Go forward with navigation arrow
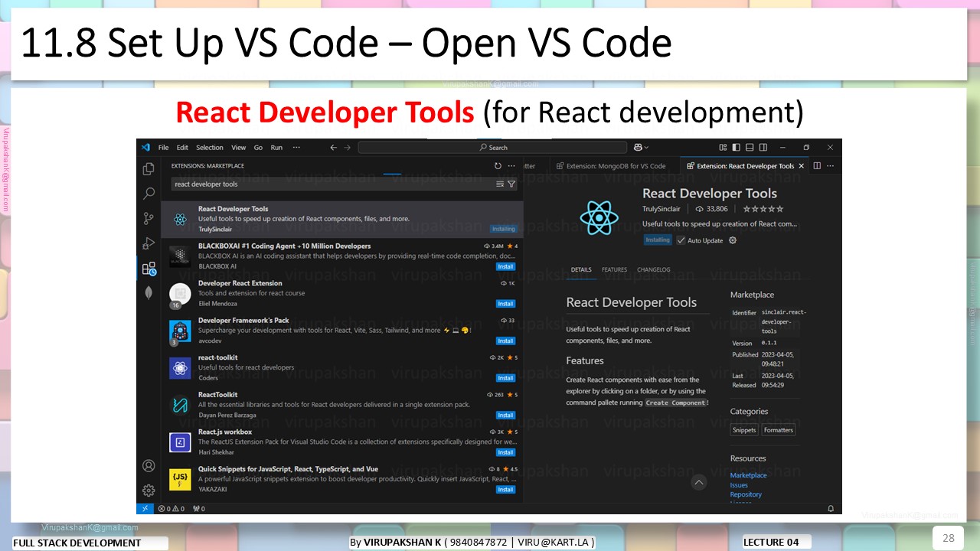Image resolution: width=980 pixels, height=551 pixels. (348, 147)
